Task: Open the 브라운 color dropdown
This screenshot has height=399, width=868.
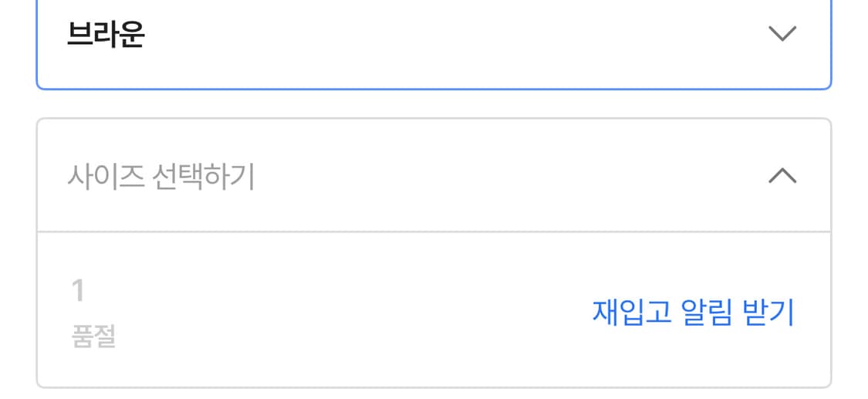Action: 434,36
